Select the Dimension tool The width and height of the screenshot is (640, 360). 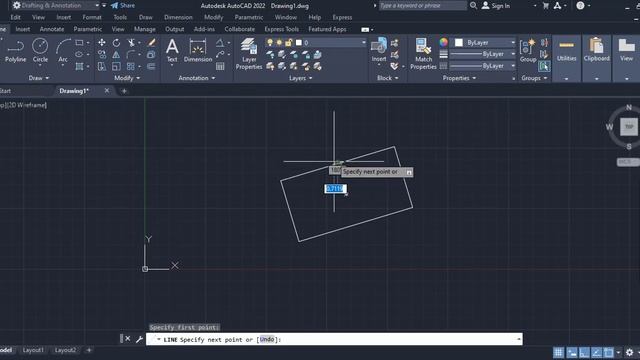click(198, 50)
